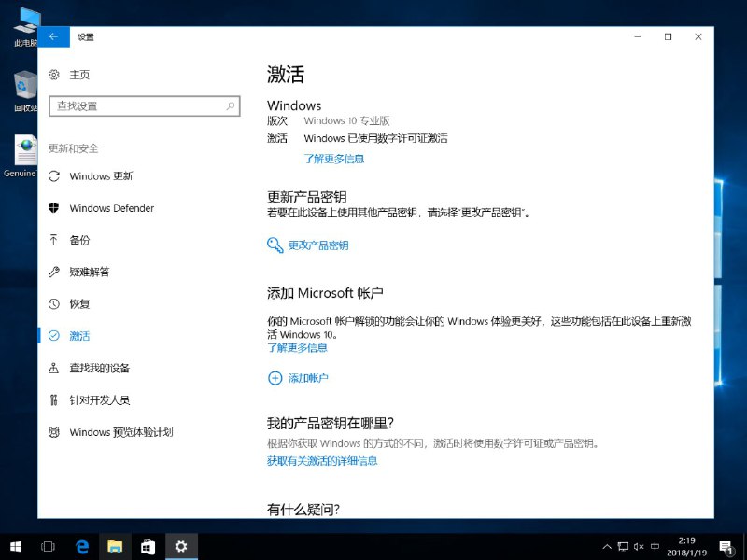
Task: Click 了解更多信息 under 添加 Microsoft 帐户
Action: (x=297, y=347)
